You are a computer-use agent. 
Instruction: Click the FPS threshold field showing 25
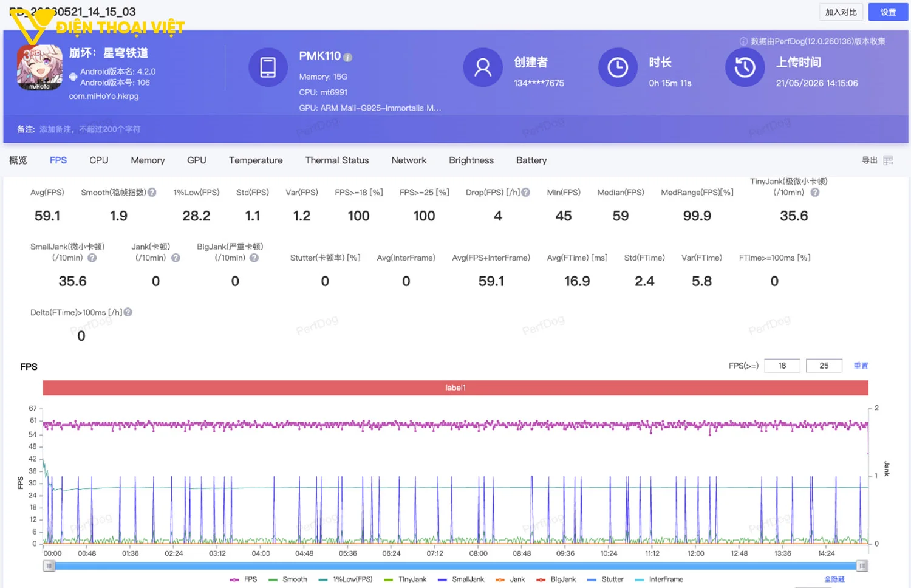coord(824,366)
